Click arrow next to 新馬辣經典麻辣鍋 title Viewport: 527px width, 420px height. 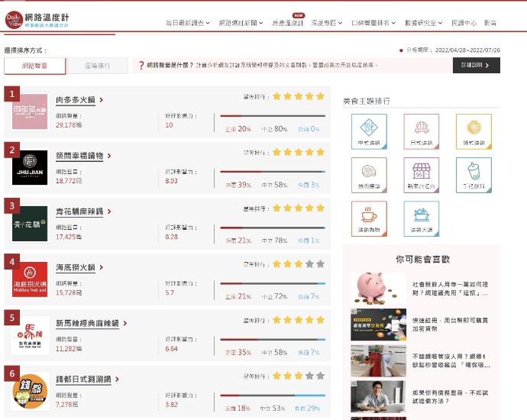[125, 323]
